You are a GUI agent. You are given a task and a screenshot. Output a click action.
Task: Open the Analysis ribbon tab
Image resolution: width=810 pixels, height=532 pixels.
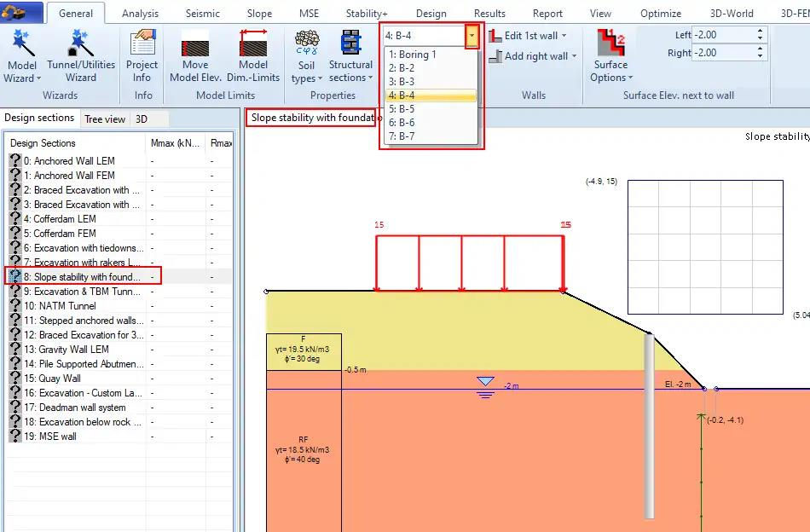(x=140, y=14)
